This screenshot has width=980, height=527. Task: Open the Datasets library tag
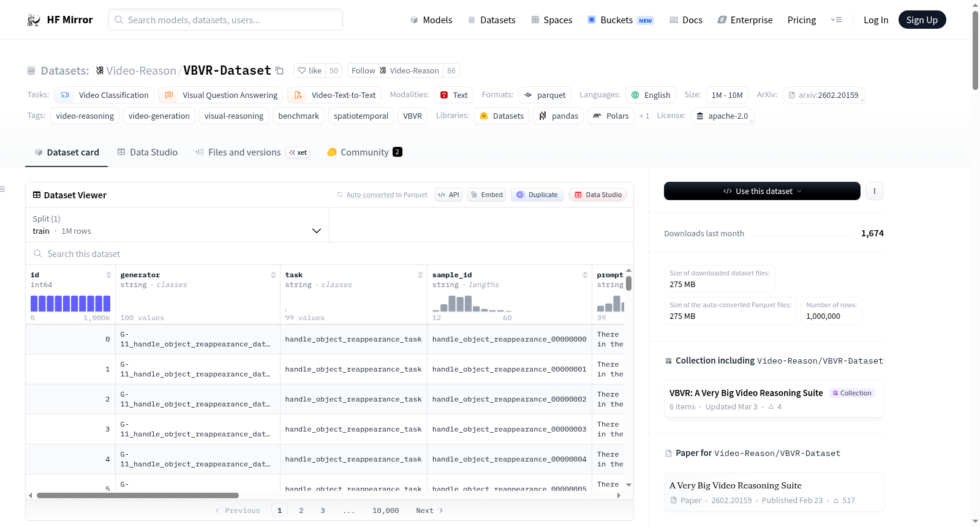pos(502,116)
